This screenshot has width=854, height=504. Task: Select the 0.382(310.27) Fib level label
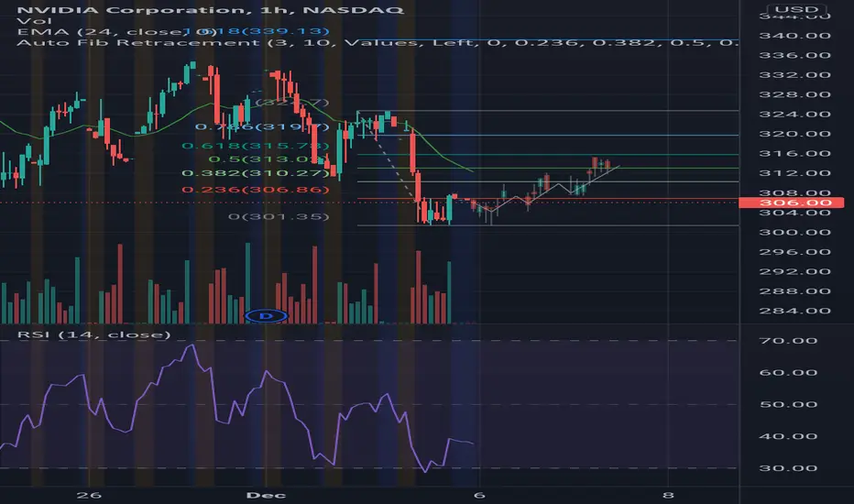click(257, 173)
